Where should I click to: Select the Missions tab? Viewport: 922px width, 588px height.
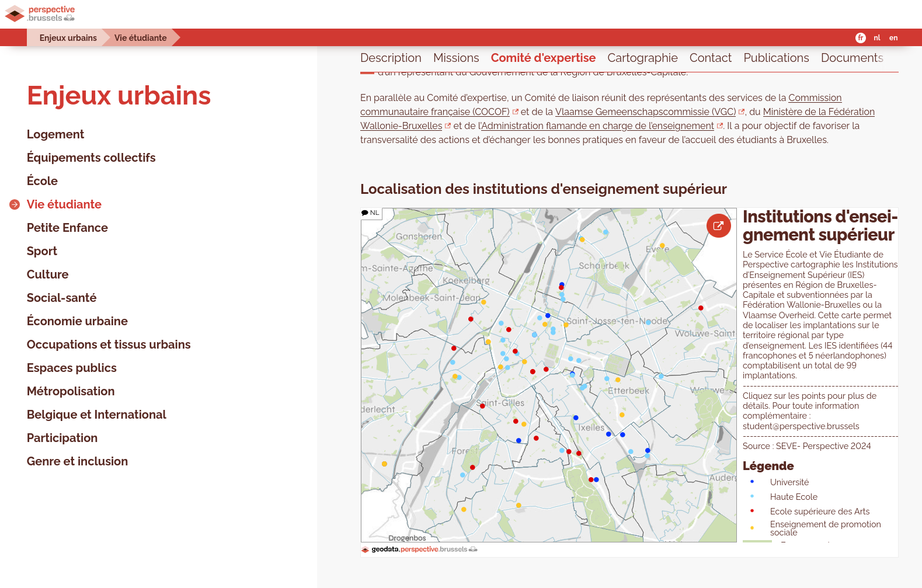coord(456,58)
